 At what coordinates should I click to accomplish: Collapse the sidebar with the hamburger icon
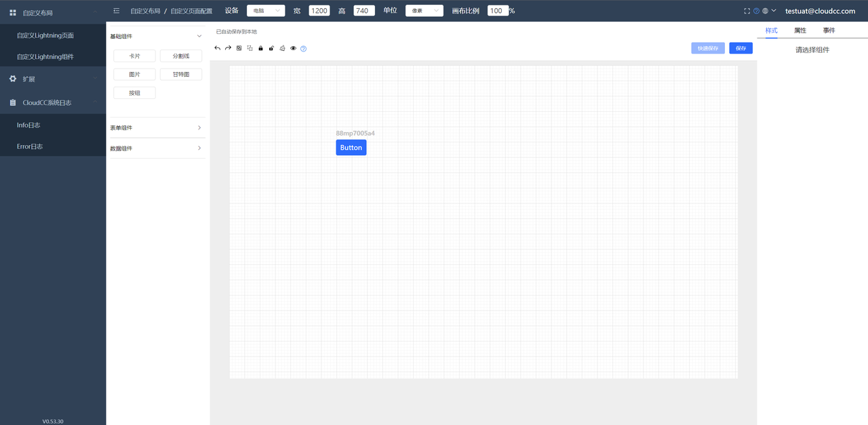pyautogui.click(x=117, y=11)
